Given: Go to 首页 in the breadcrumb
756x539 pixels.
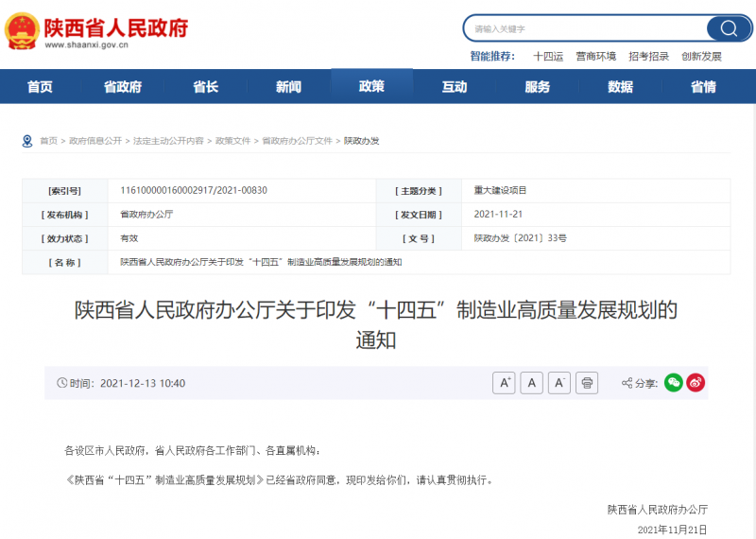Looking at the screenshot, I should pos(49,141).
